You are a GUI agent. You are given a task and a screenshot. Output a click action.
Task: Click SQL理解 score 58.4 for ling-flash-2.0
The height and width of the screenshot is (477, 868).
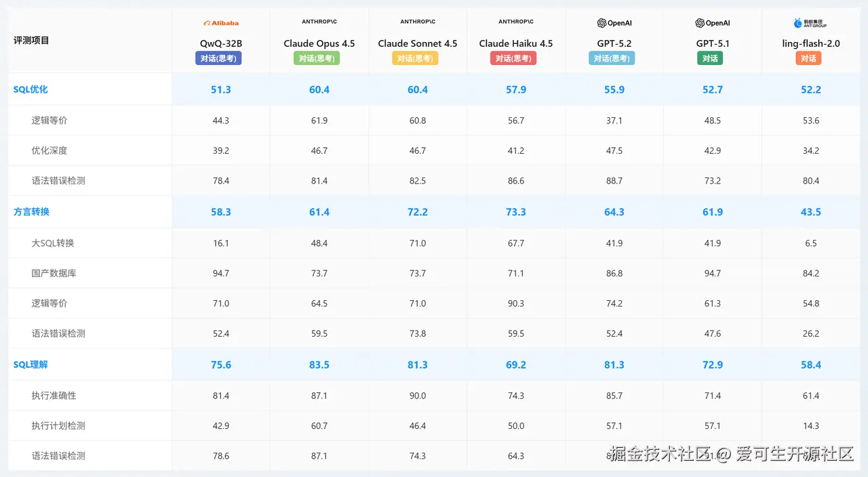811,365
